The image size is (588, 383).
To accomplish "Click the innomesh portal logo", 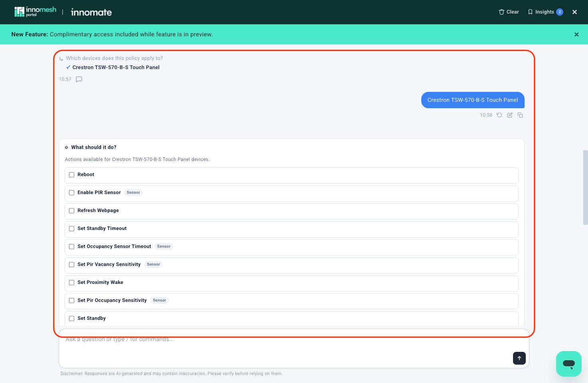I will point(36,12).
